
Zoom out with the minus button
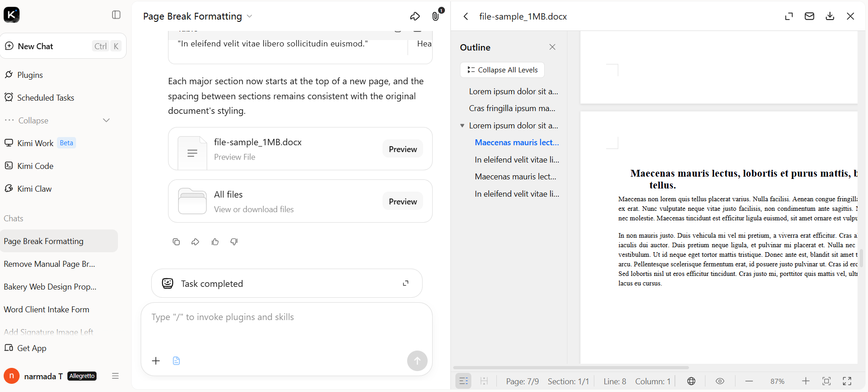749,381
